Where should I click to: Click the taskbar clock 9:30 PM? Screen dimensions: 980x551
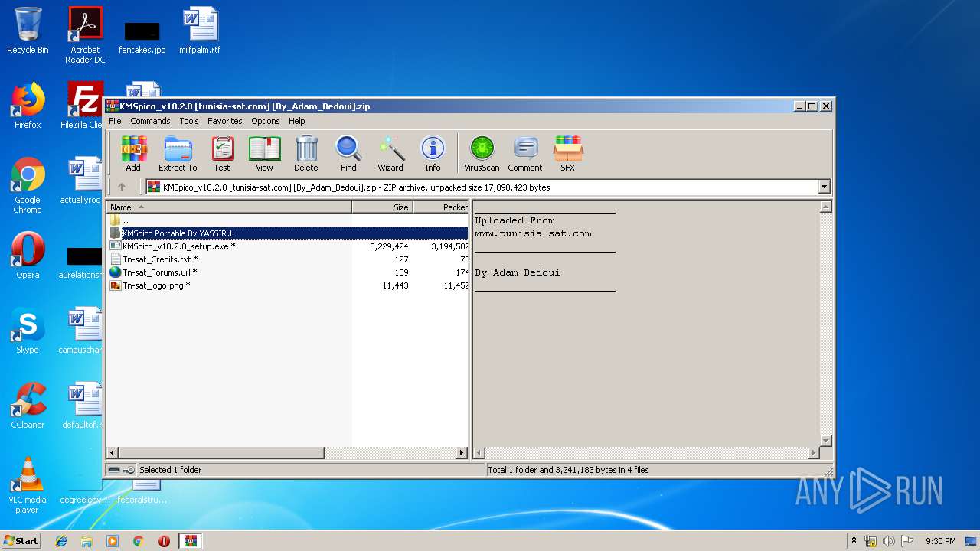940,541
